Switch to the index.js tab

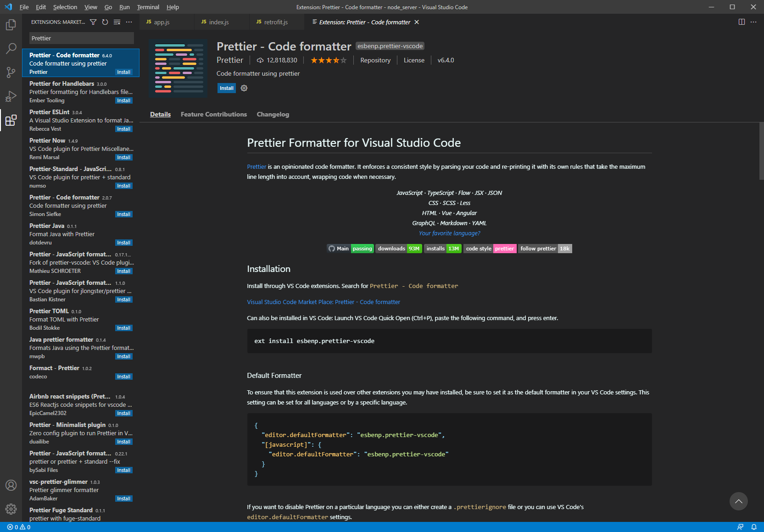pyautogui.click(x=222, y=22)
